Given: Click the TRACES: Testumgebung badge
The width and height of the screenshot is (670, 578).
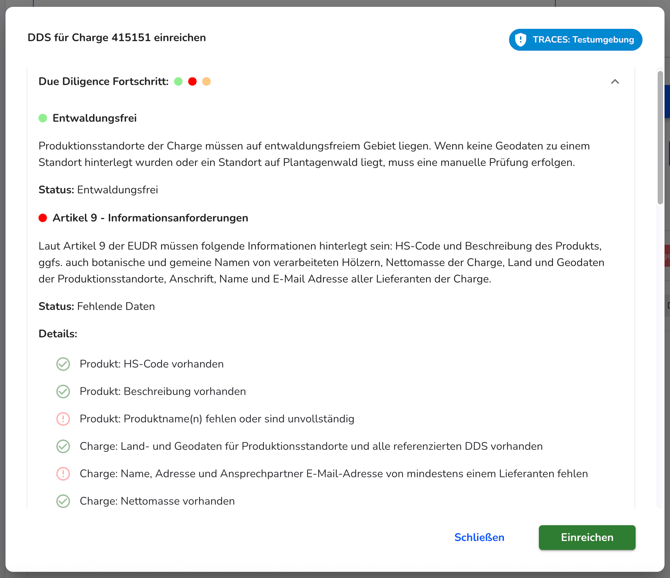Looking at the screenshot, I should [575, 40].
